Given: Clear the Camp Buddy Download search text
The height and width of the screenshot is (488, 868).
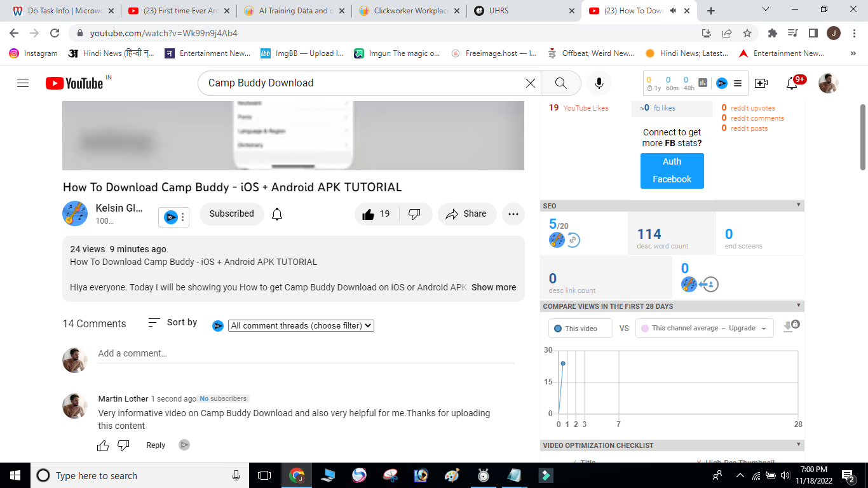Looking at the screenshot, I should pyautogui.click(x=531, y=83).
